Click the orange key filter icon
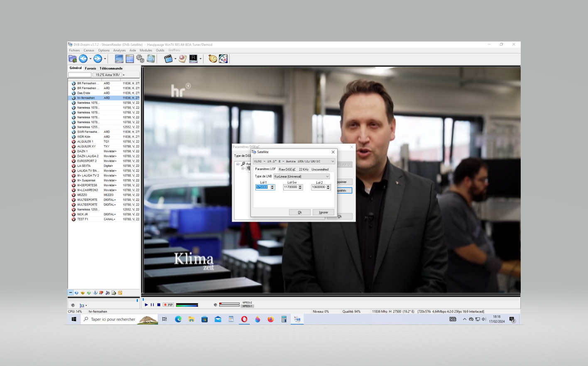Image resolution: width=588 pixels, height=366 pixels. pyautogui.click(x=120, y=293)
